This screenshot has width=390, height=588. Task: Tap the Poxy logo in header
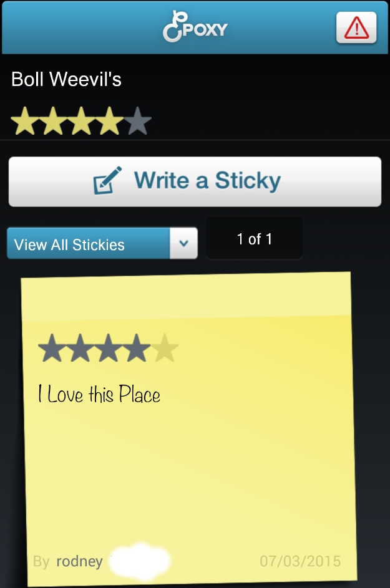pyautogui.click(x=195, y=28)
